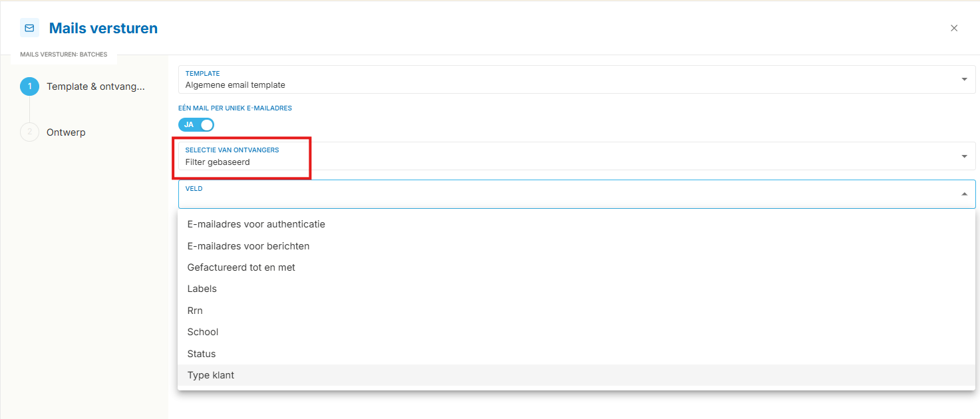Go to the 'Template & ontvang...' step
The height and width of the screenshot is (419, 980).
95,86
